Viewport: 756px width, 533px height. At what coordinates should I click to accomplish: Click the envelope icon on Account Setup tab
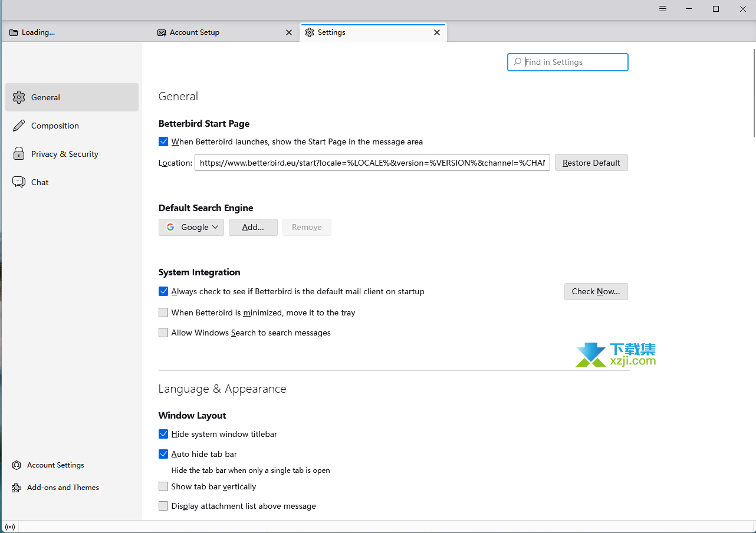click(x=162, y=32)
